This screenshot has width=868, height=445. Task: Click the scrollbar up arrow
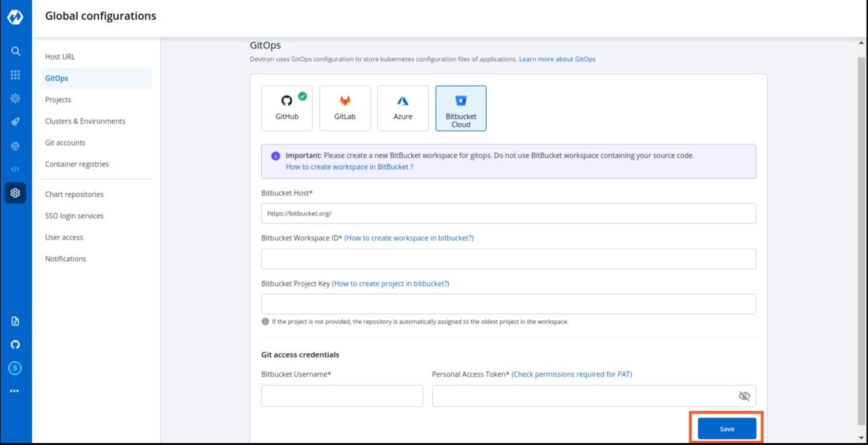coord(861,43)
